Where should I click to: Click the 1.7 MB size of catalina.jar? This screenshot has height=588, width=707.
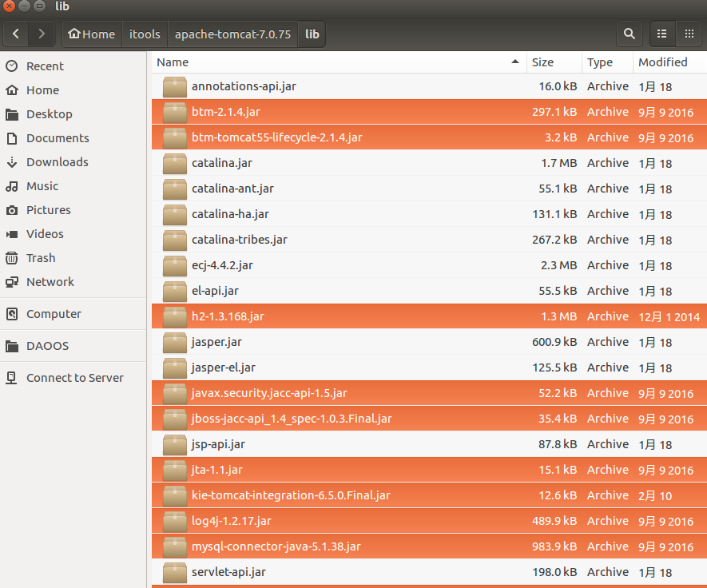(558, 163)
